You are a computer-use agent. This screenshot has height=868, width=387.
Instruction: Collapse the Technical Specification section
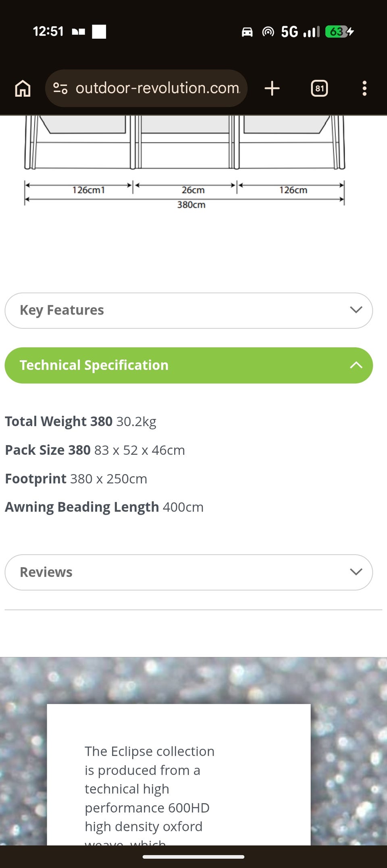coord(189,365)
